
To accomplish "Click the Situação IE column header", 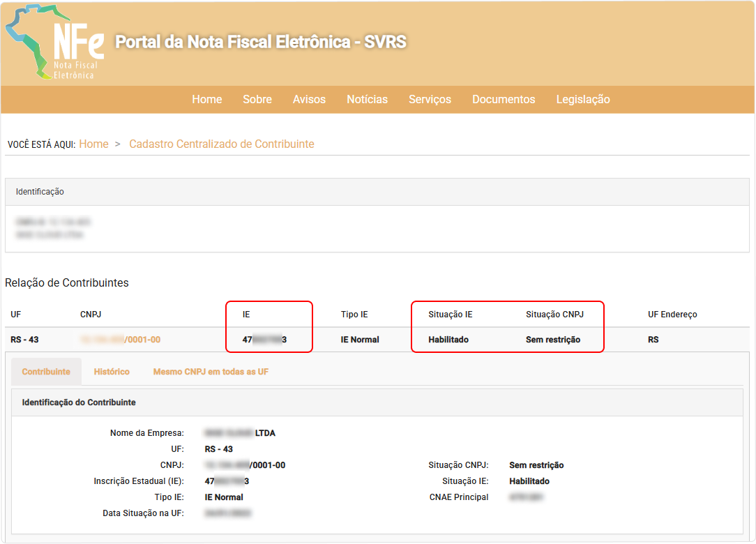I will click(451, 315).
